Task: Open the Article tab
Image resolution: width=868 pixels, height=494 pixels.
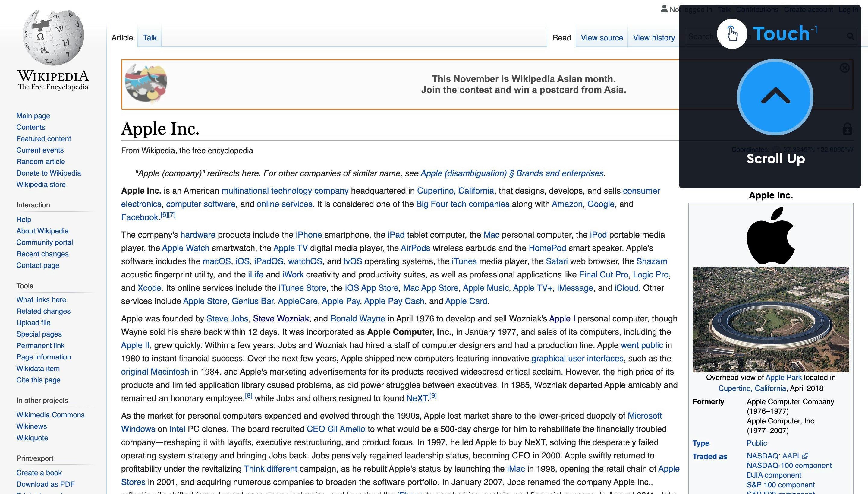Action: coord(122,38)
